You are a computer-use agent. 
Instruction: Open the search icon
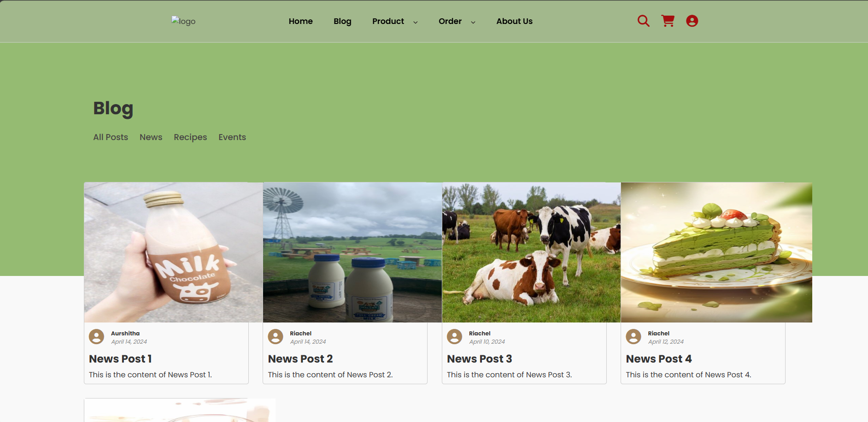[x=643, y=21]
